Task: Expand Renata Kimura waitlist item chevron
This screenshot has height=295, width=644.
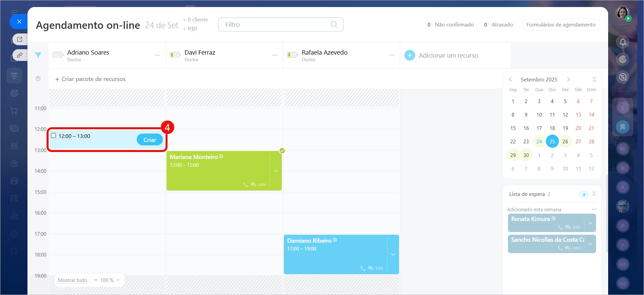Action: point(590,223)
